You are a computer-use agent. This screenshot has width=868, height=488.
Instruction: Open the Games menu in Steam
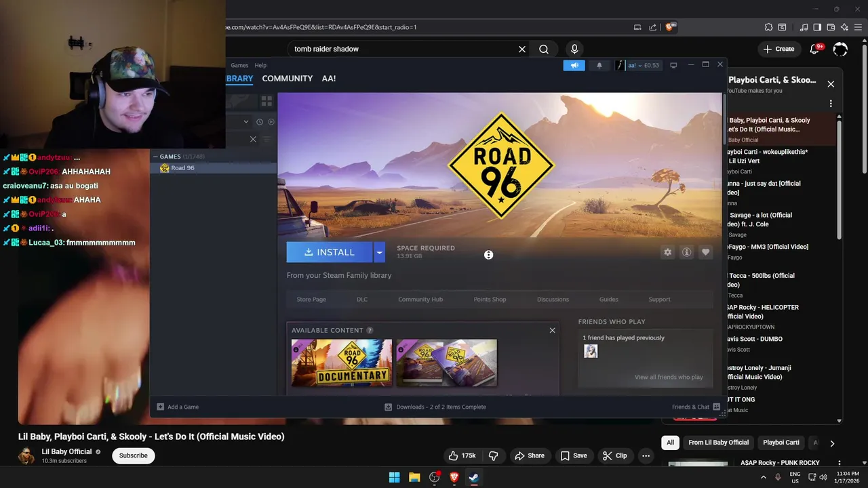click(x=239, y=66)
